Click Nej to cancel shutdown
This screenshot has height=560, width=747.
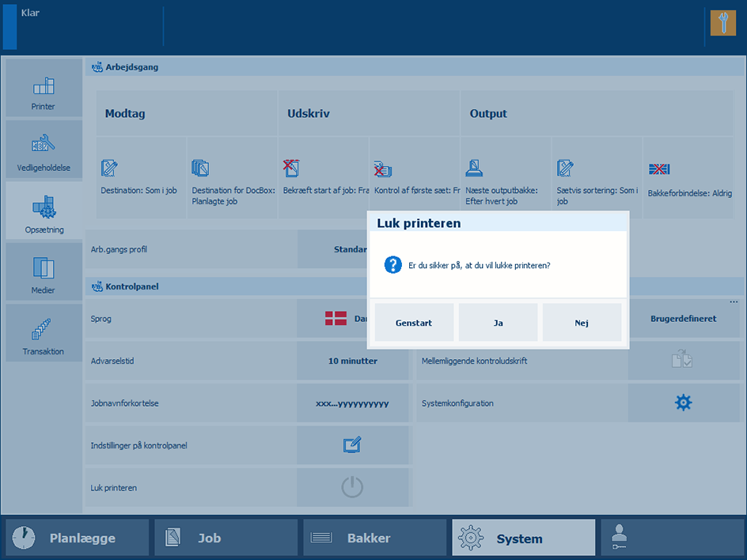(x=582, y=323)
